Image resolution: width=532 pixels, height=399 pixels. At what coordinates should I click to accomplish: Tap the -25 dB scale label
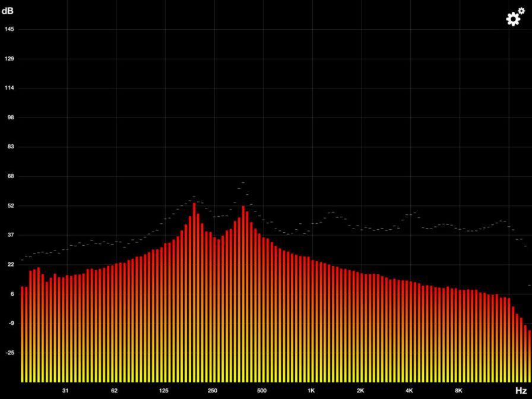[x=9, y=353]
